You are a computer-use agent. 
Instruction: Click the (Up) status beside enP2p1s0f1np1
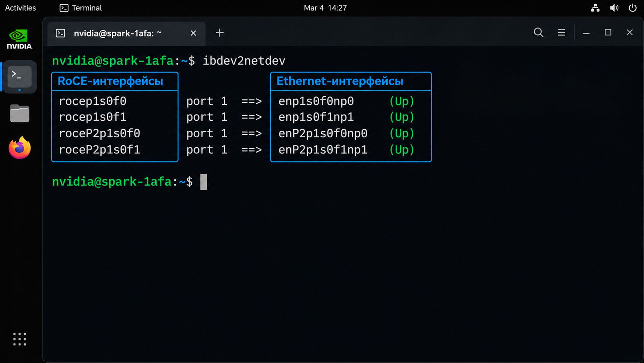[x=401, y=149]
